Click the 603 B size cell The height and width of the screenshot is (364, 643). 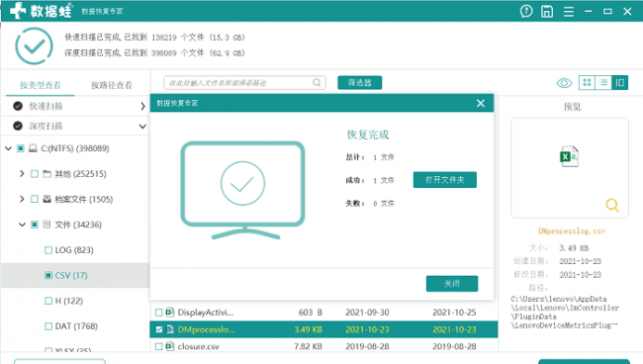(311, 313)
